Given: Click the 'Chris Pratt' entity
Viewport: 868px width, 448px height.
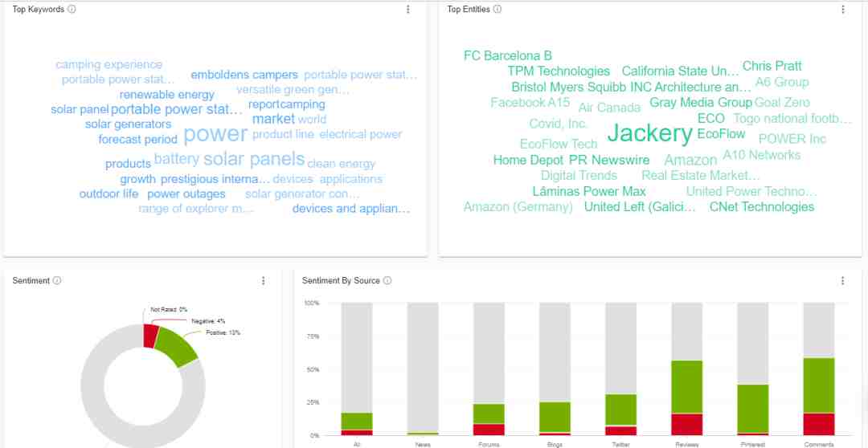Looking at the screenshot, I should pyautogui.click(x=772, y=67).
